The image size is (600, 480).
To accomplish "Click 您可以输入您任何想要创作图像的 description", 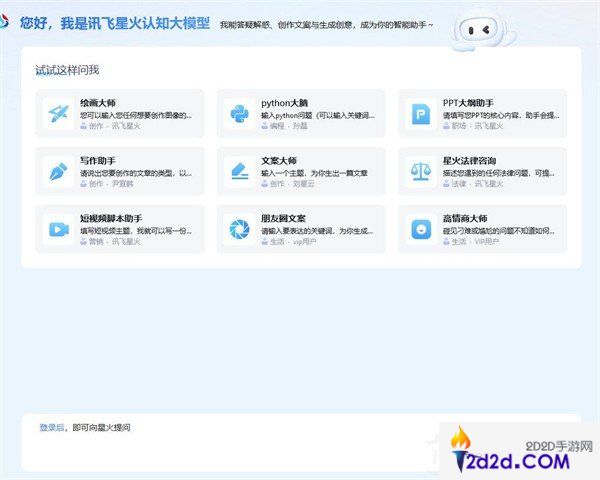I will (136, 115).
